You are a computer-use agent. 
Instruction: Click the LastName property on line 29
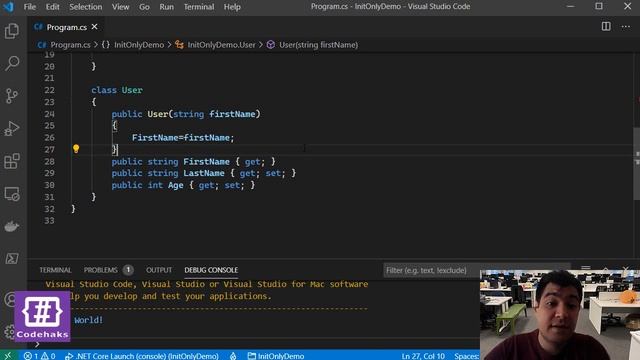pyautogui.click(x=204, y=173)
